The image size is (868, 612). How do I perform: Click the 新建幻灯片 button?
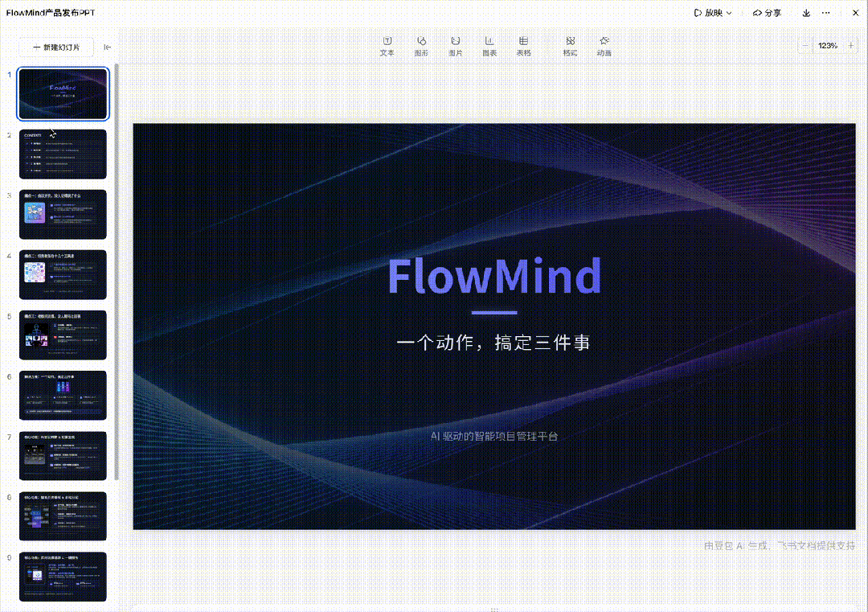[x=56, y=47]
